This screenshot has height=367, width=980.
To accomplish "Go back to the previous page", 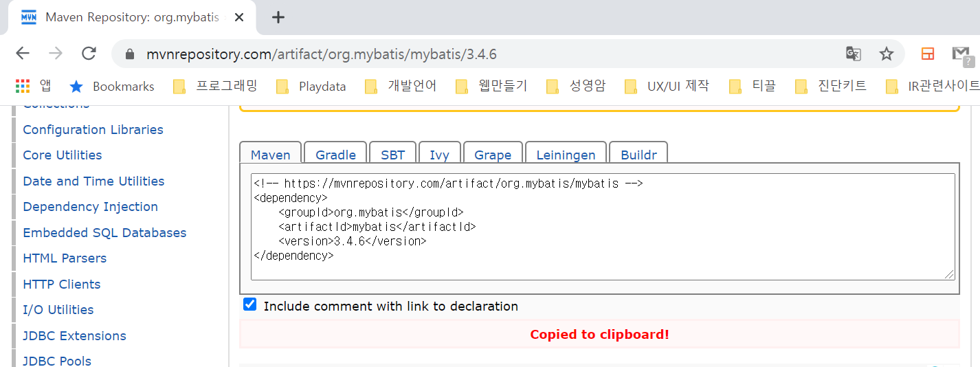I will pos(23,54).
